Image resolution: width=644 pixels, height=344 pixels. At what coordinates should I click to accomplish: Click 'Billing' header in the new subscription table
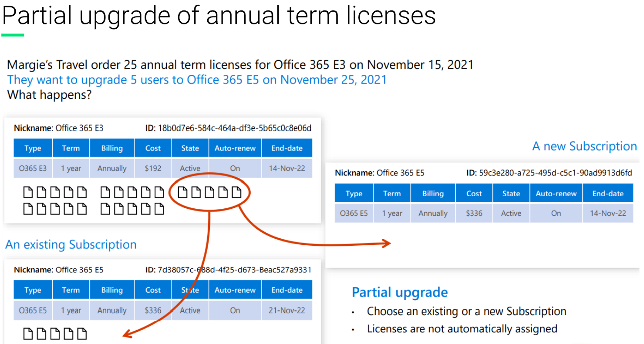click(433, 193)
